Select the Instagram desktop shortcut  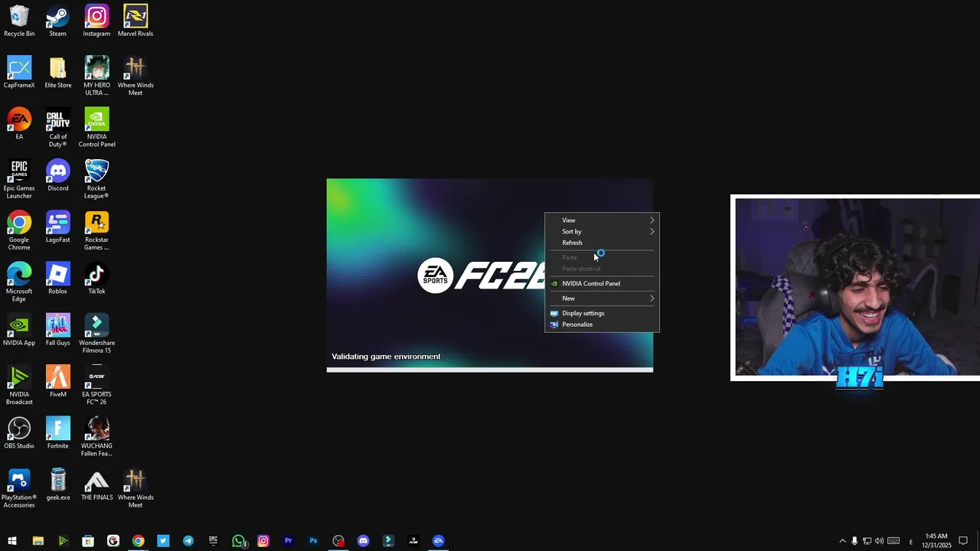(96, 21)
